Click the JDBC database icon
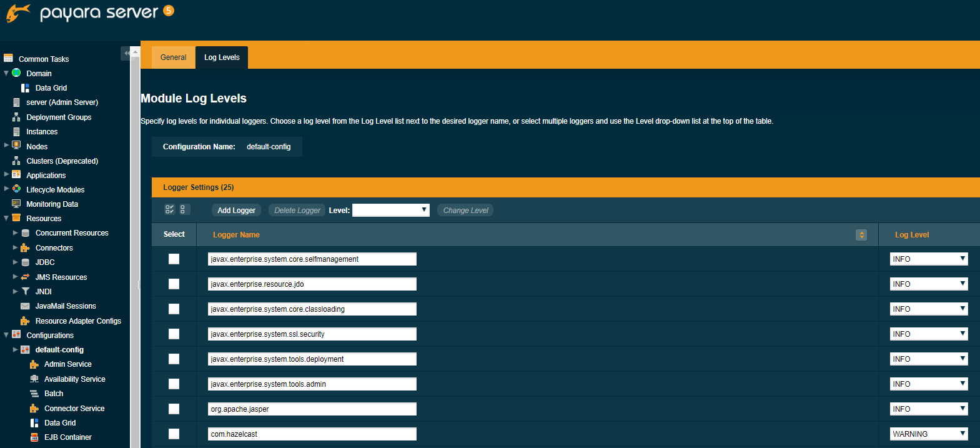 click(26, 262)
